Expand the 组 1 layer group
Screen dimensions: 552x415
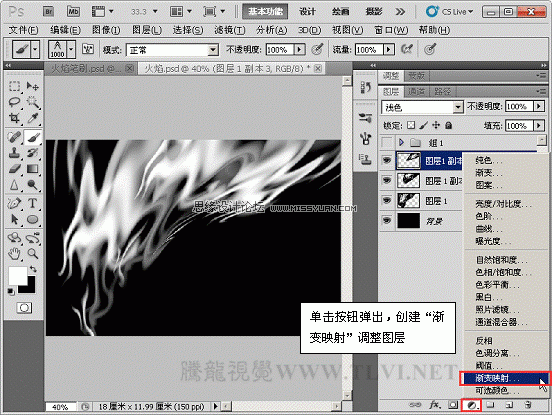(x=401, y=143)
